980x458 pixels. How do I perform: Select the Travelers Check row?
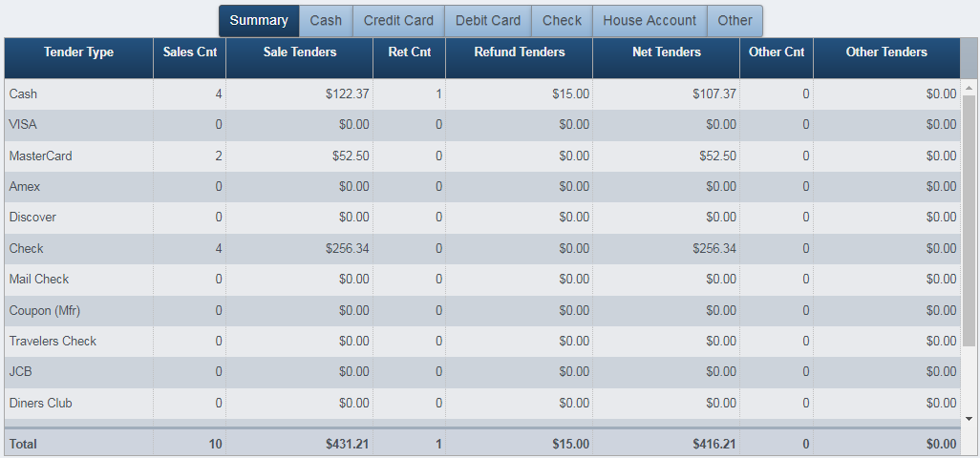53,341
